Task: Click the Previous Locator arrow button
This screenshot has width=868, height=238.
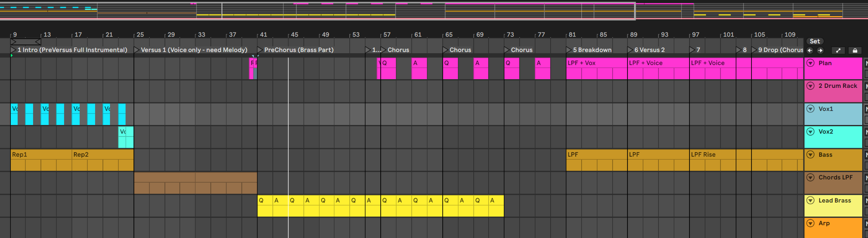Action: 810,50
